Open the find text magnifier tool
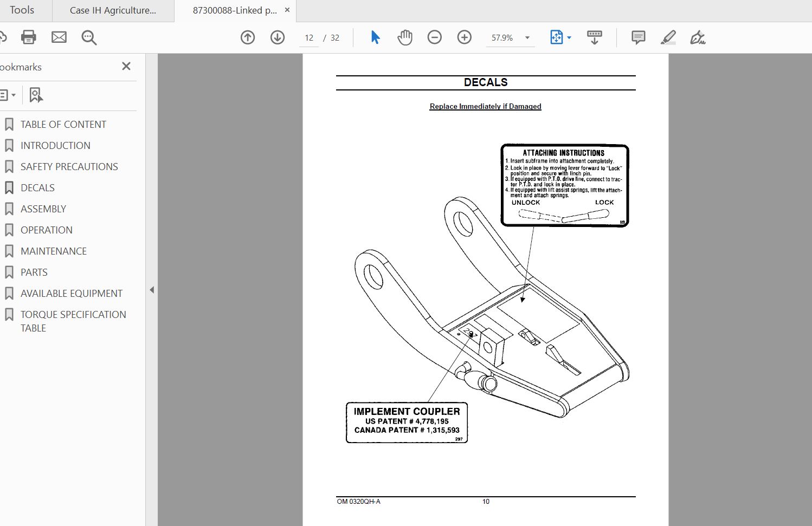 [x=89, y=37]
